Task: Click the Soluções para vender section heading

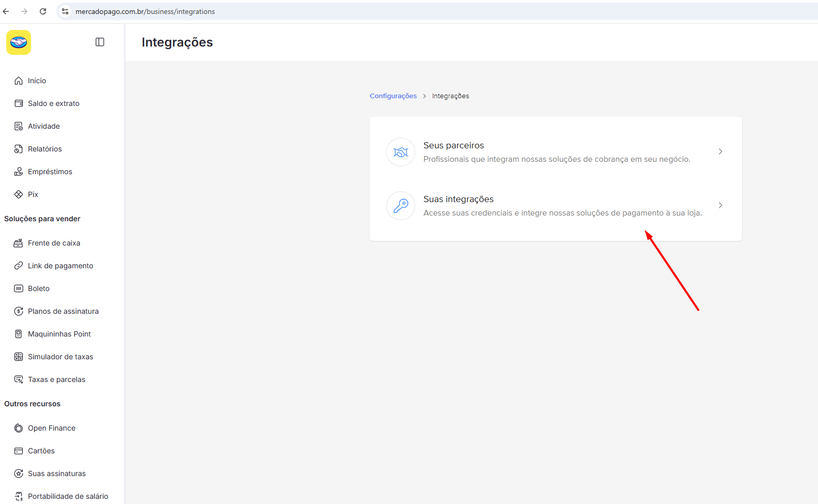Action: 42,219
